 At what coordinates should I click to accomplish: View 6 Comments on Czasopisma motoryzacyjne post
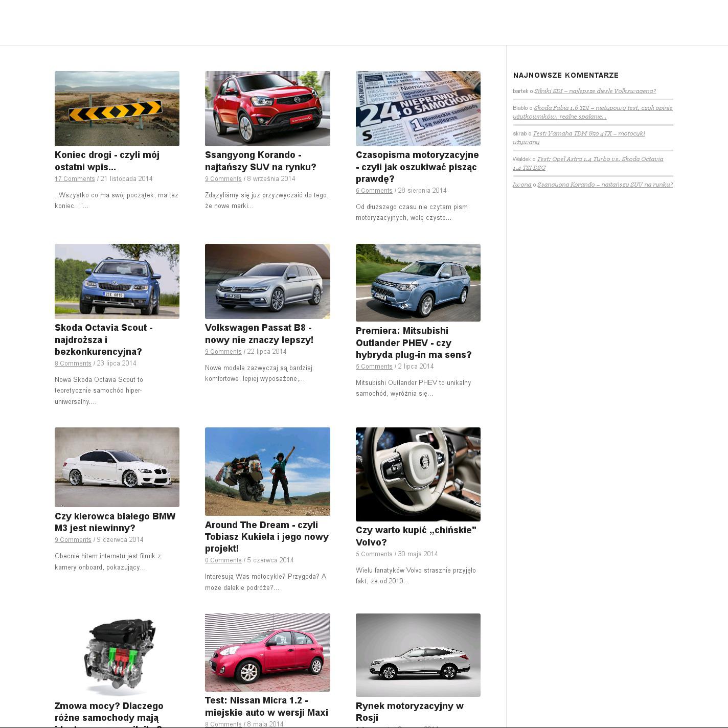click(374, 191)
